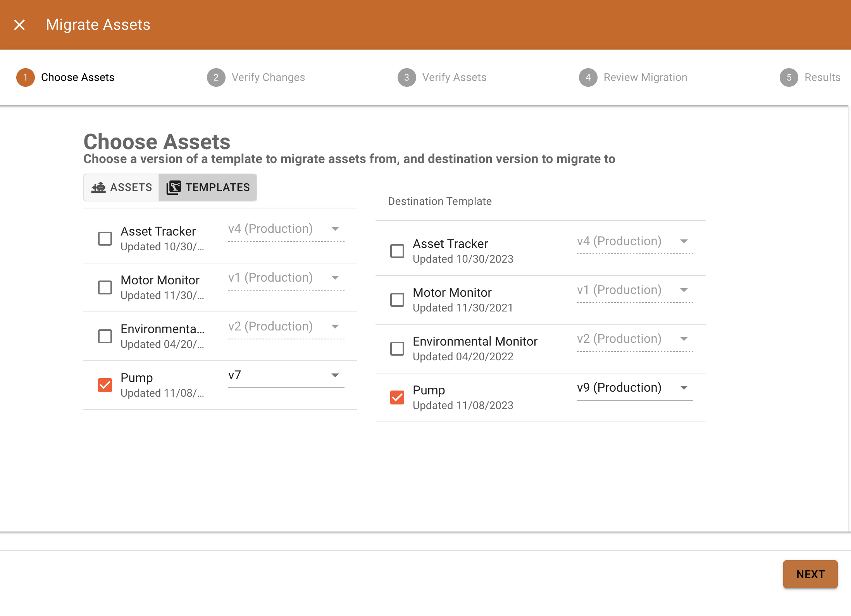Check the Motor Monitor destination checkbox

[397, 299]
